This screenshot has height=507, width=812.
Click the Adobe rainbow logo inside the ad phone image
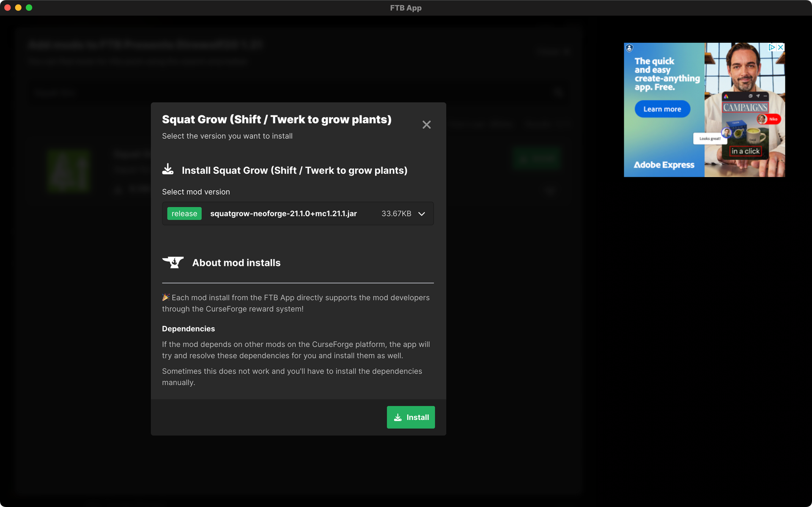tap(727, 97)
